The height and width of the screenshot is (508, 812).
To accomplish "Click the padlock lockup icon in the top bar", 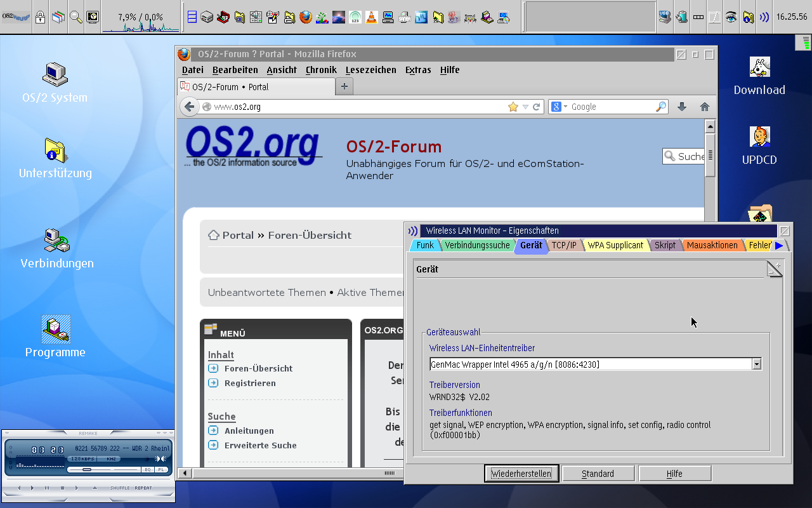I will pos(41,17).
